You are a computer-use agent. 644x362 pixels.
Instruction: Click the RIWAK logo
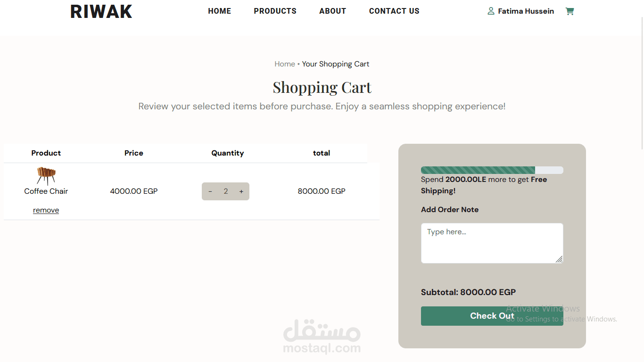tap(101, 12)
